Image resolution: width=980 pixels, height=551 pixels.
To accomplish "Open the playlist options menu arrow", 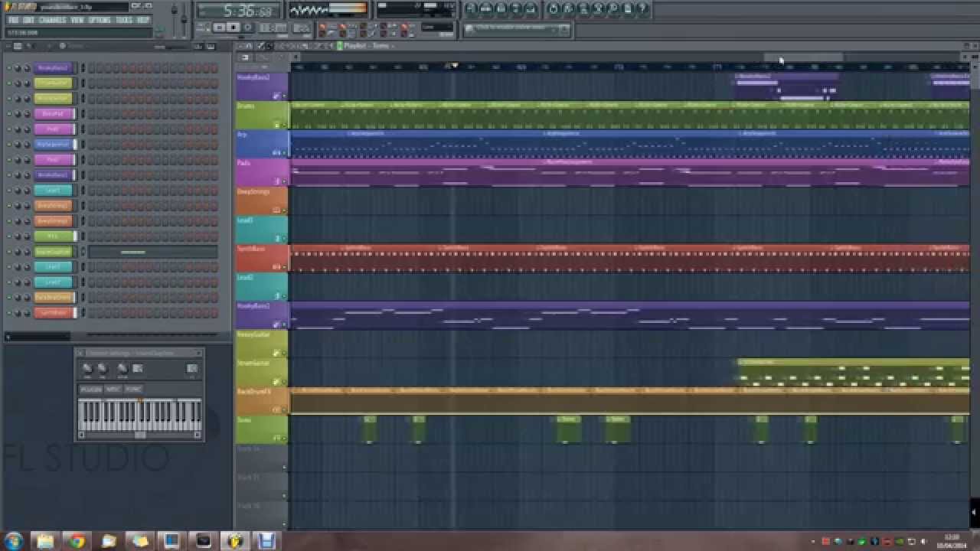I will click(242, 46).
